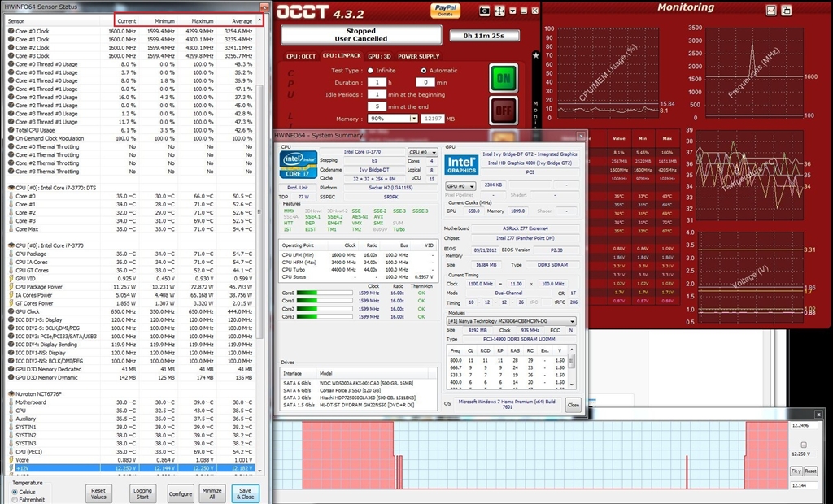Click the Reset button in graph window
The image size is (833, 504).
click(x=810, y=471)
